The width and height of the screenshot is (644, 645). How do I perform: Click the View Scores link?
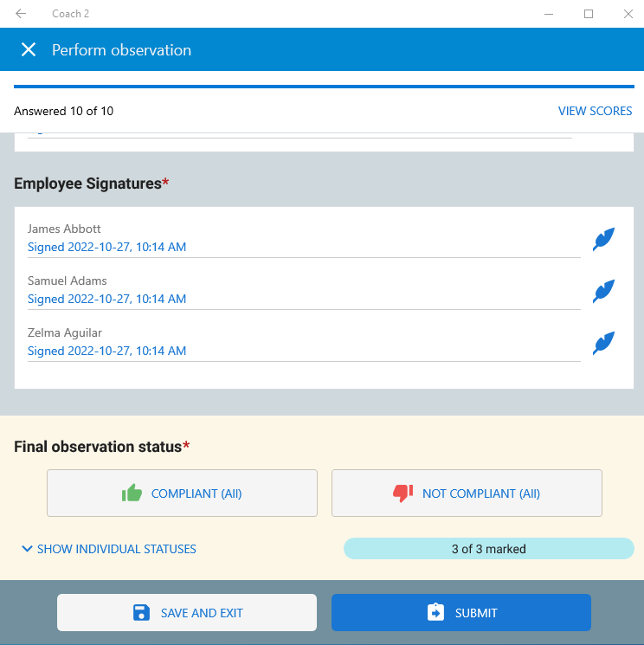tap(595, 111)
